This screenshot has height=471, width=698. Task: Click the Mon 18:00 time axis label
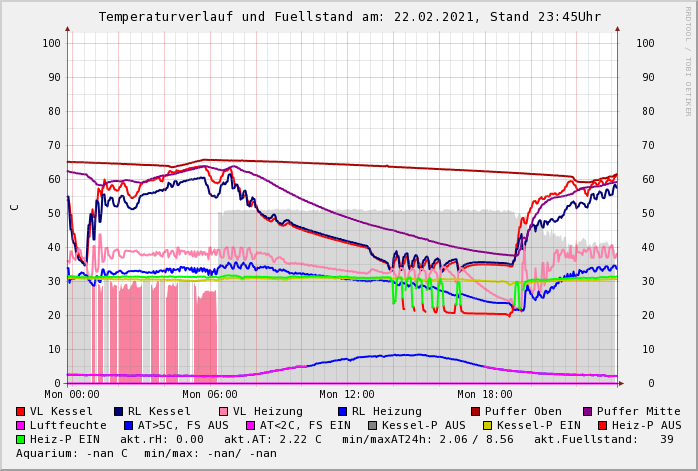point(485,395)
